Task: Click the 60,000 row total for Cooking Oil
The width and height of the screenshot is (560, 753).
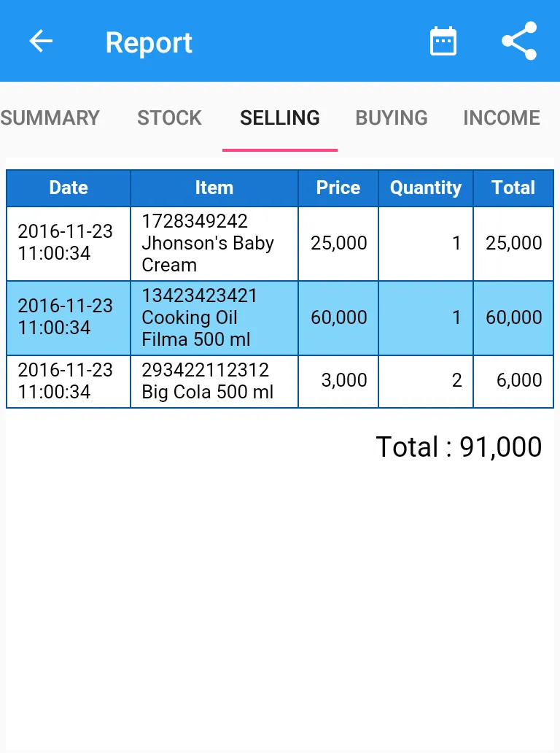Action: tap(513, 318)
